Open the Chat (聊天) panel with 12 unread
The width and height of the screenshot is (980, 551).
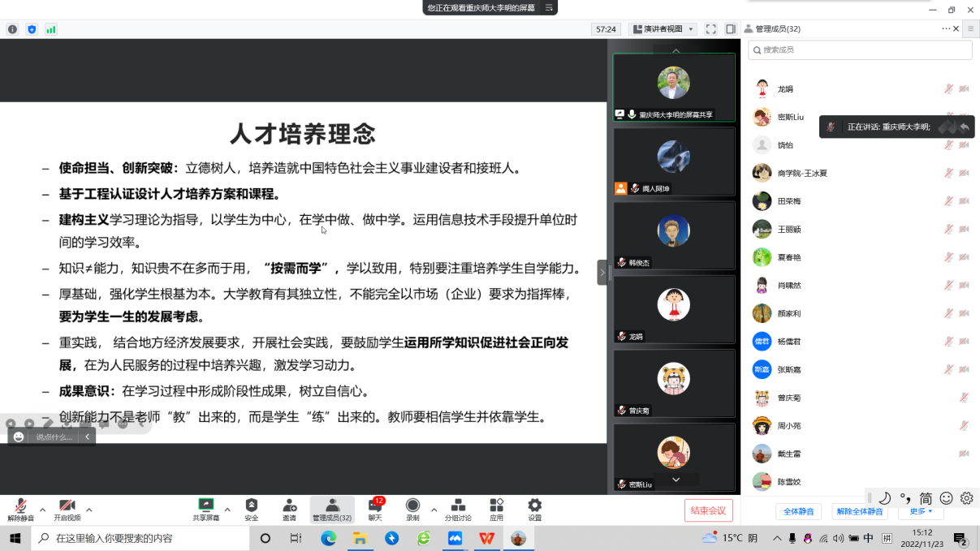coord(377,509)
